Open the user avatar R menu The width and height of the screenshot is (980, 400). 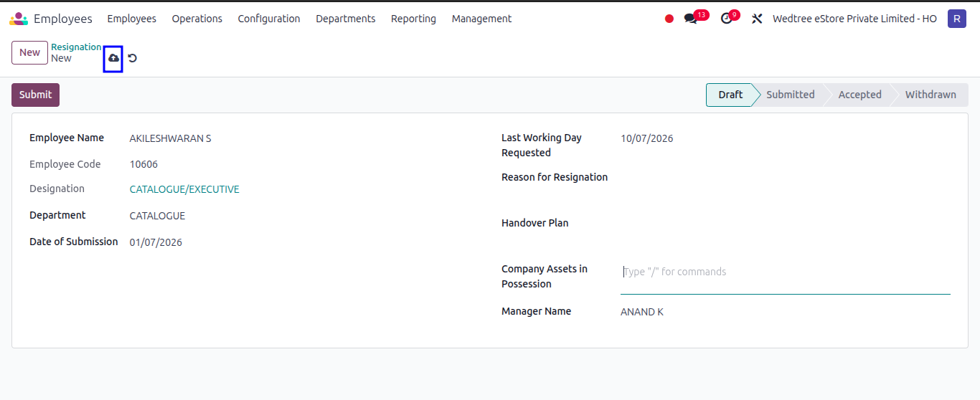click(x=957, y=19)
